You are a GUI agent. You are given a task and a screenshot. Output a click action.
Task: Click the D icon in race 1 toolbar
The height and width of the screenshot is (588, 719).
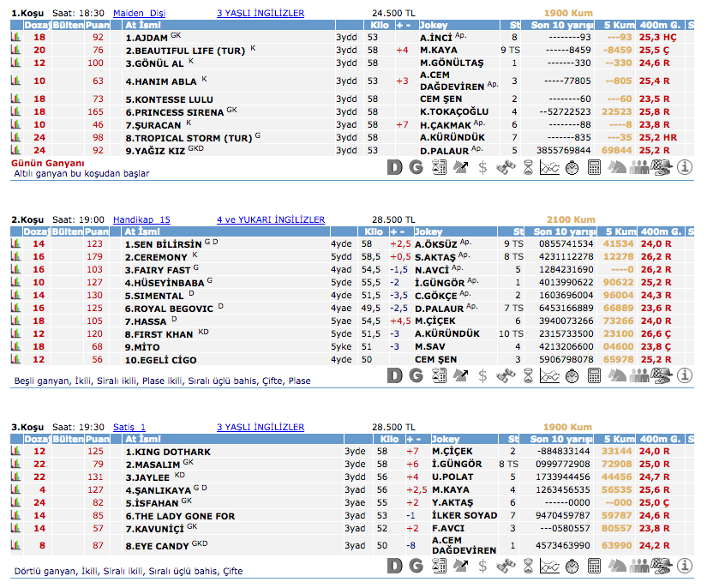394,167
